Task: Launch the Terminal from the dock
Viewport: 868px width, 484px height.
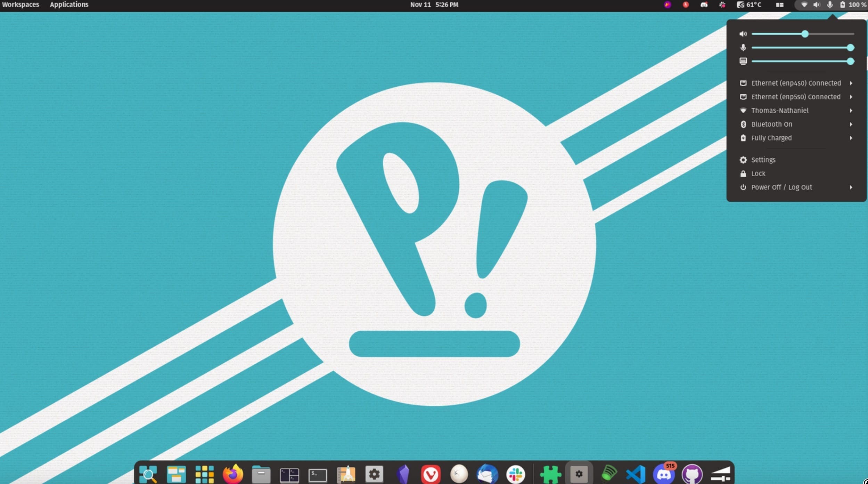Action: click(318, 475)
